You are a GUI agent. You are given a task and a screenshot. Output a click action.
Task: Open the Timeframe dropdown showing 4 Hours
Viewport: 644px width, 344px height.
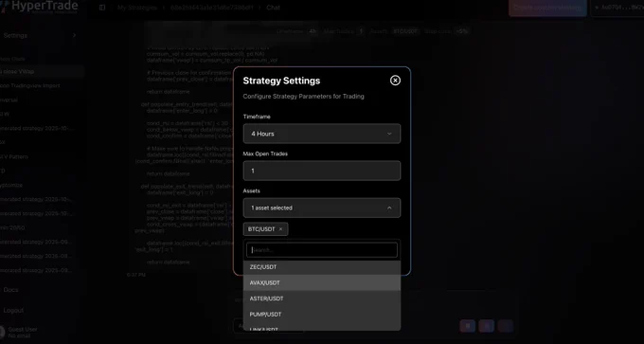(x=322, y=134)
